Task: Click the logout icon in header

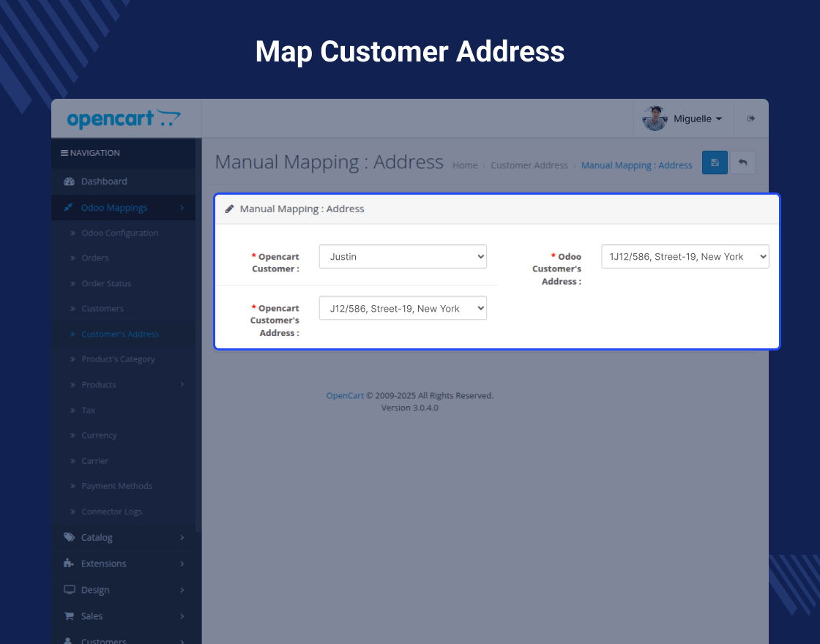Action: tap(751, 119)
